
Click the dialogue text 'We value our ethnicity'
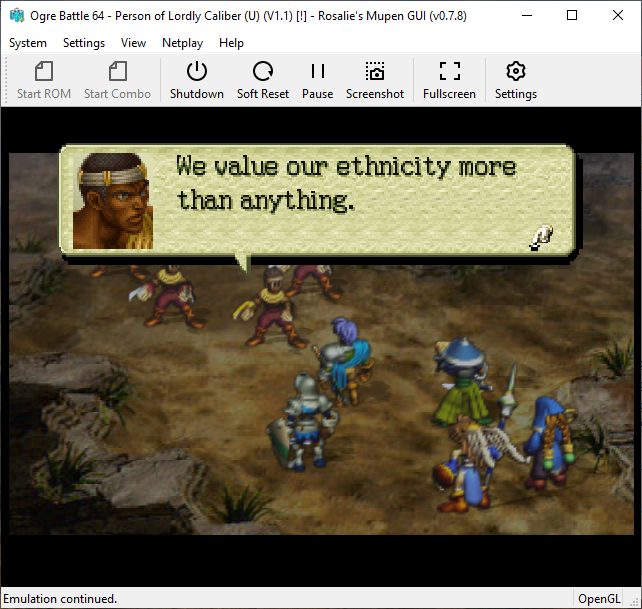pyautogui.click(x=314, y=166)
